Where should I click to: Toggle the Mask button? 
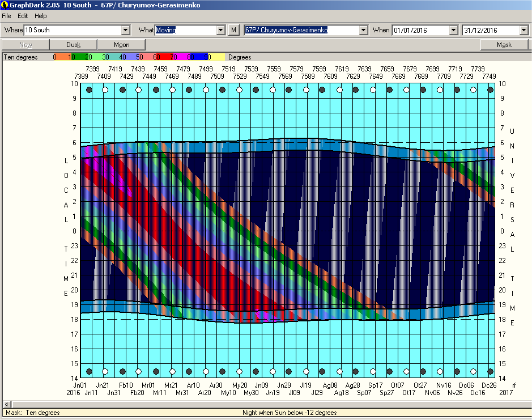pyautogui.click(x=504, y=45)
